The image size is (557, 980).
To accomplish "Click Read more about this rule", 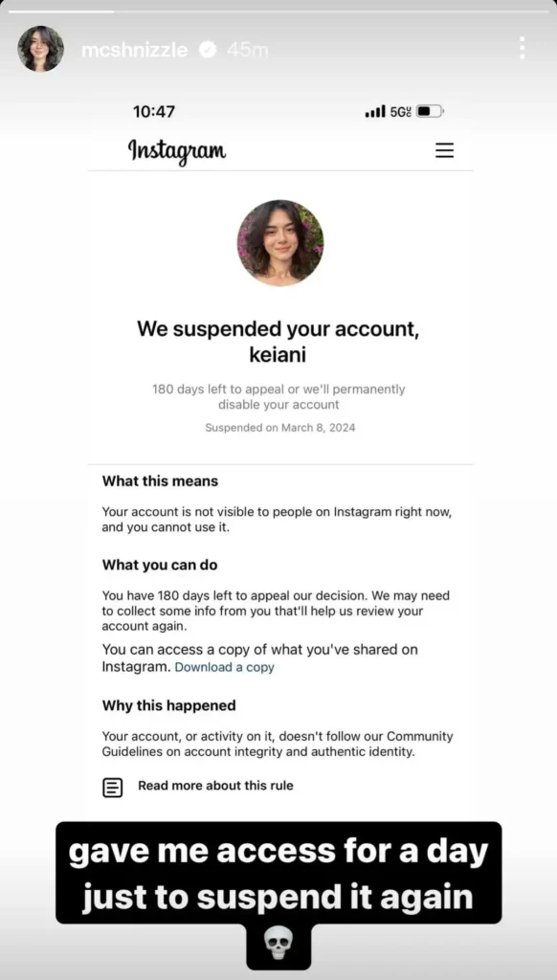I will point(214,786).
